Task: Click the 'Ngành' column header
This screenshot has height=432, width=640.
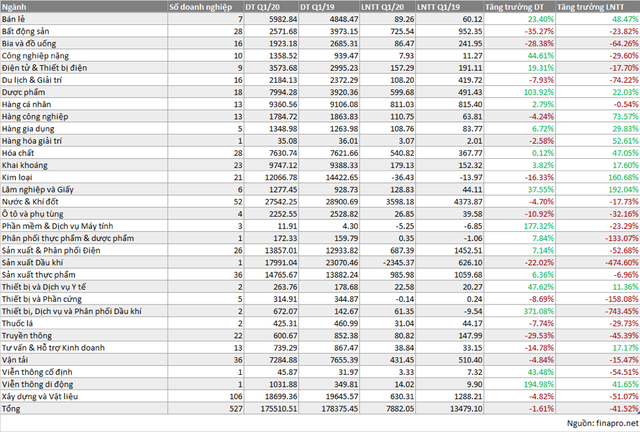Action: click(14, 6)
